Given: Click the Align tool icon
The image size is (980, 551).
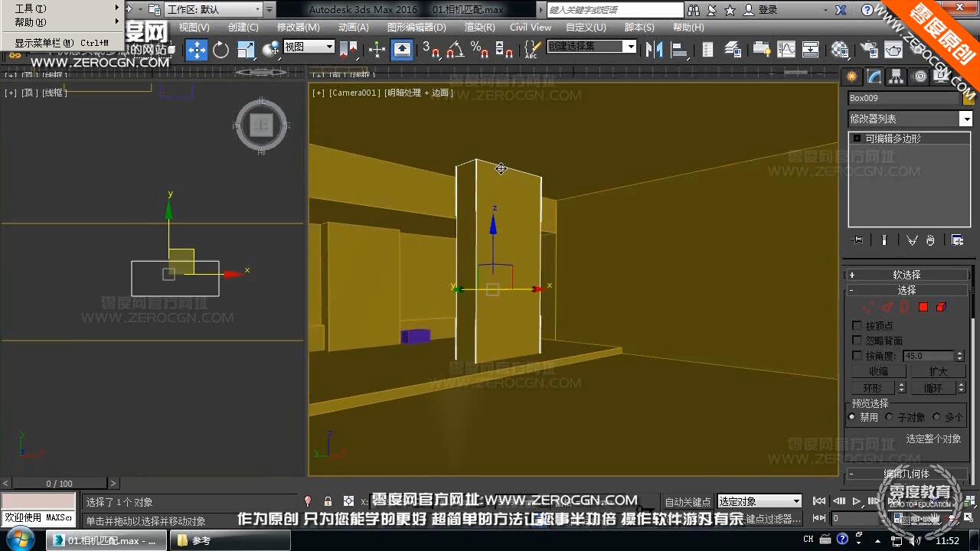Looking at the screenshot, I should [679, 50].
